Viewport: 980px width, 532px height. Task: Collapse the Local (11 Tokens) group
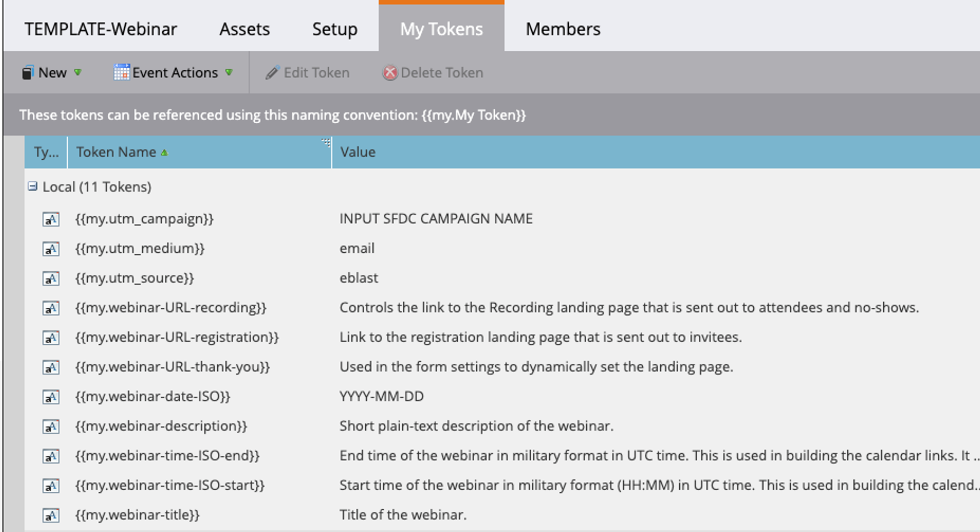[33, 187]
